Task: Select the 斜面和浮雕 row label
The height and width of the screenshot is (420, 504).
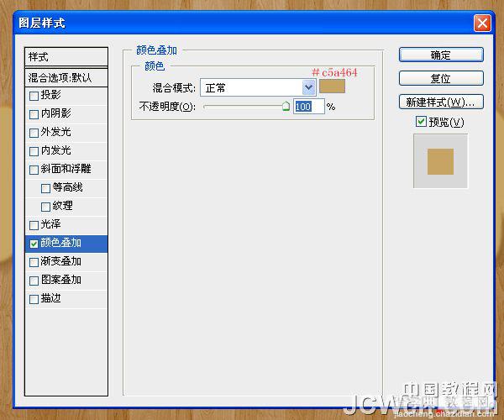Action: (66, 169)
